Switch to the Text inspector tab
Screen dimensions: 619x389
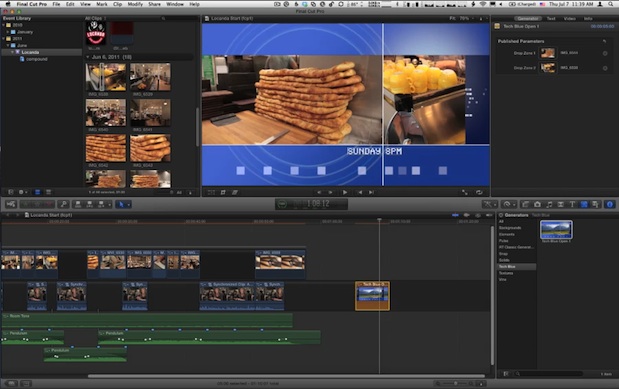pos(551,19)
